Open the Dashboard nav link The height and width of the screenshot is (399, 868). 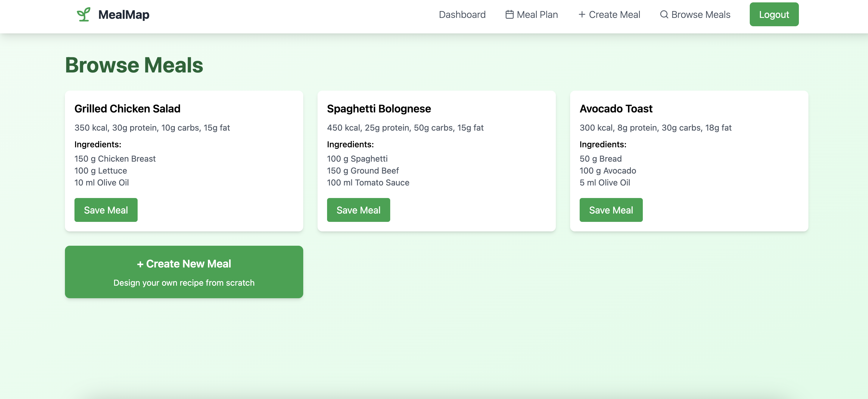tap(462, 15)
